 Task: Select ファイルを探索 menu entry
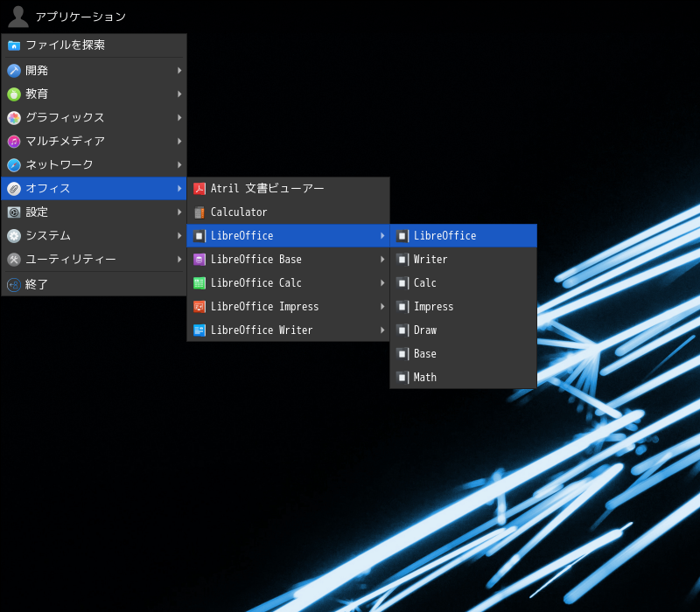(94, 45)
